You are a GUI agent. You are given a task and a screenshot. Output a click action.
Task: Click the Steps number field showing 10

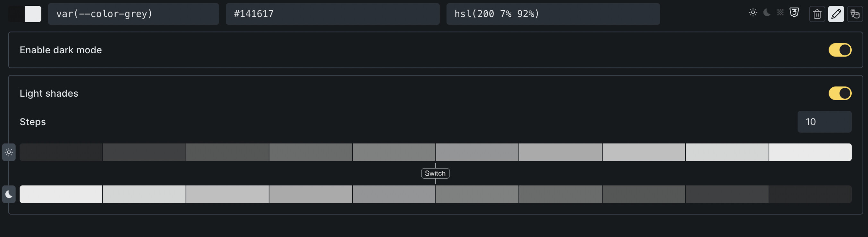point(824,122)
